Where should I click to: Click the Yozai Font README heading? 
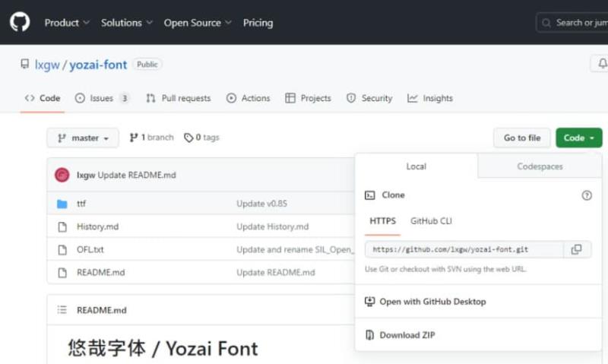click(x=163, y=348)
